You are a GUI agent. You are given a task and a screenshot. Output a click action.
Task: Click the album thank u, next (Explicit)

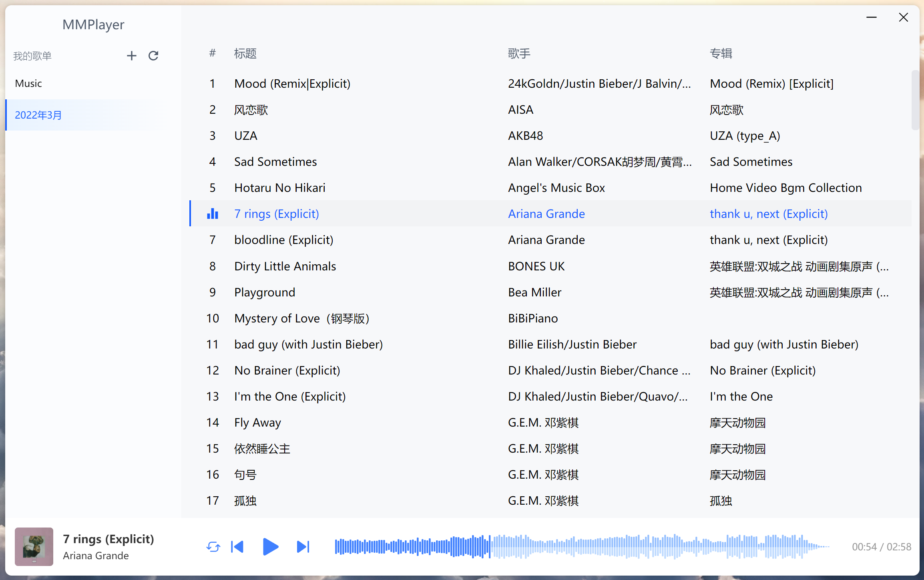click(x=768, y=213)
